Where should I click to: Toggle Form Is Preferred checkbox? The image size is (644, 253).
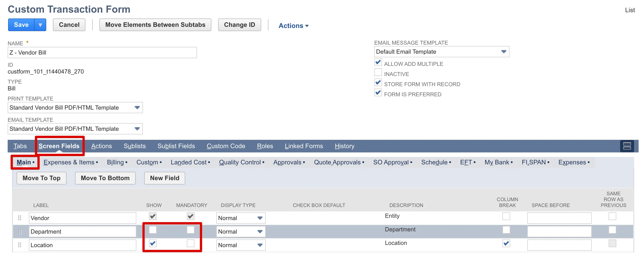click(x=378, y=93)
